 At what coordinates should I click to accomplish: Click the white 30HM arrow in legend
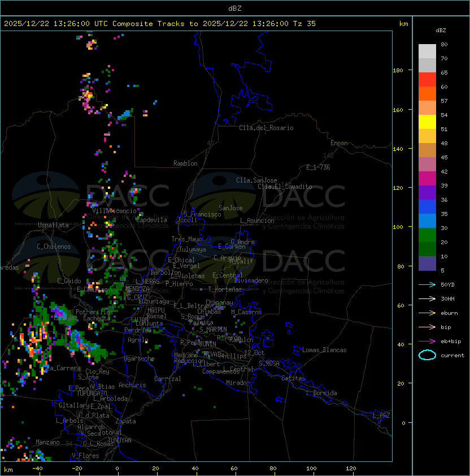click(427, 298)
